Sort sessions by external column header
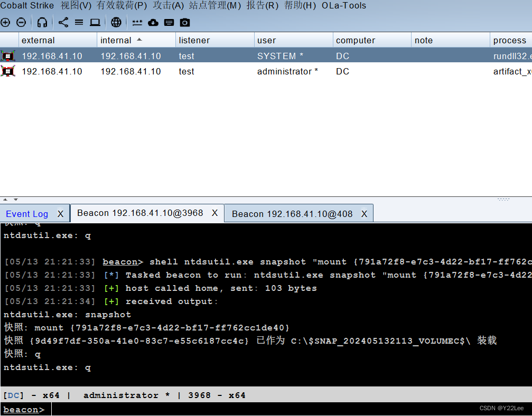 point(58,40)
